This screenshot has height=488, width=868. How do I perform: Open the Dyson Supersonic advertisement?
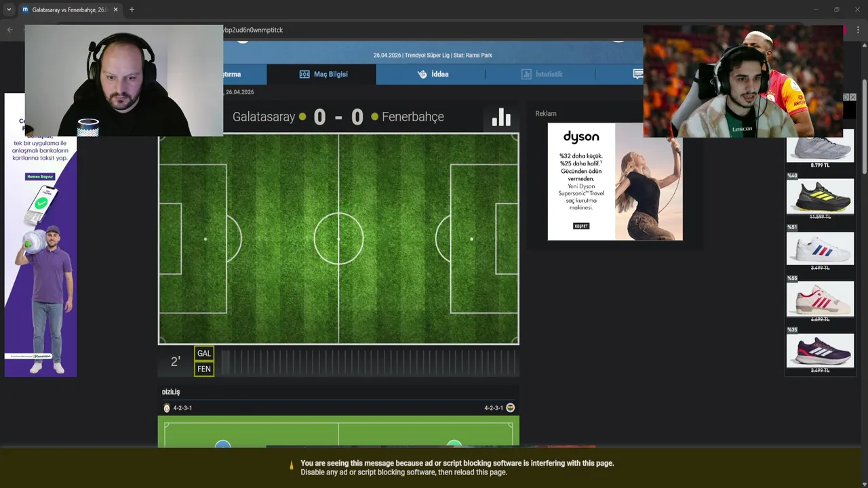(x=615, y=181)
